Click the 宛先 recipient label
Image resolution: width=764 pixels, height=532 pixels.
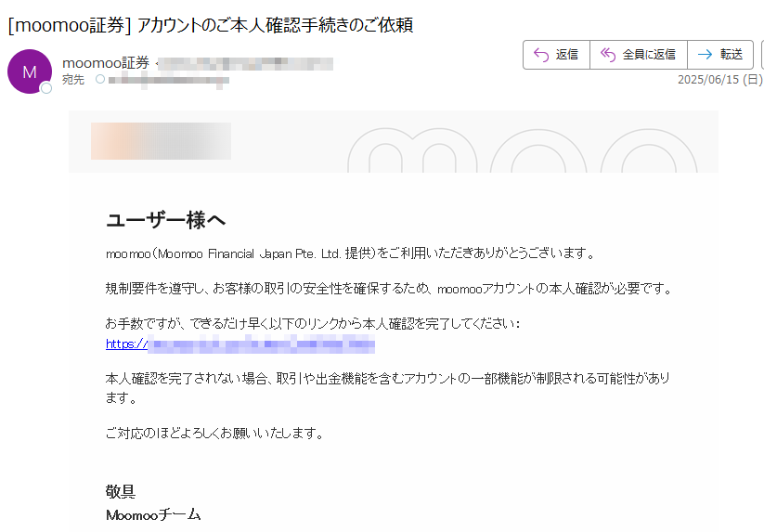tap(73, 80)
